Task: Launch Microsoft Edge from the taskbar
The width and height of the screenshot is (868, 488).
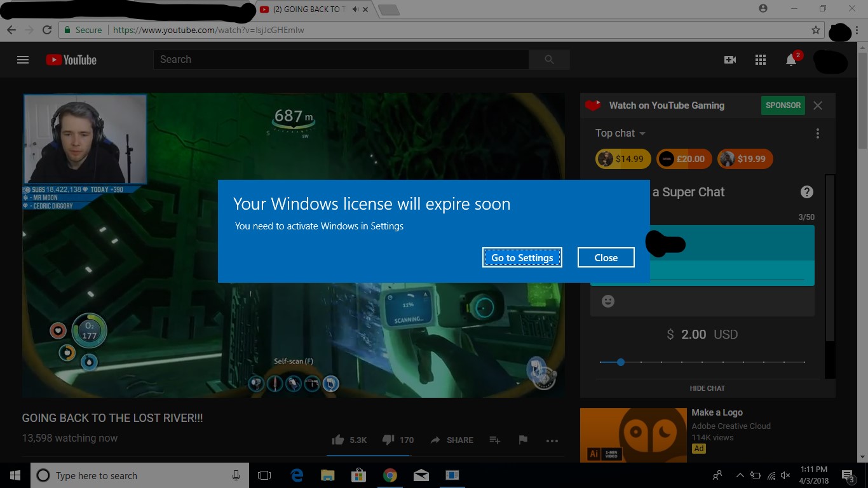Action: click(297, 475)
